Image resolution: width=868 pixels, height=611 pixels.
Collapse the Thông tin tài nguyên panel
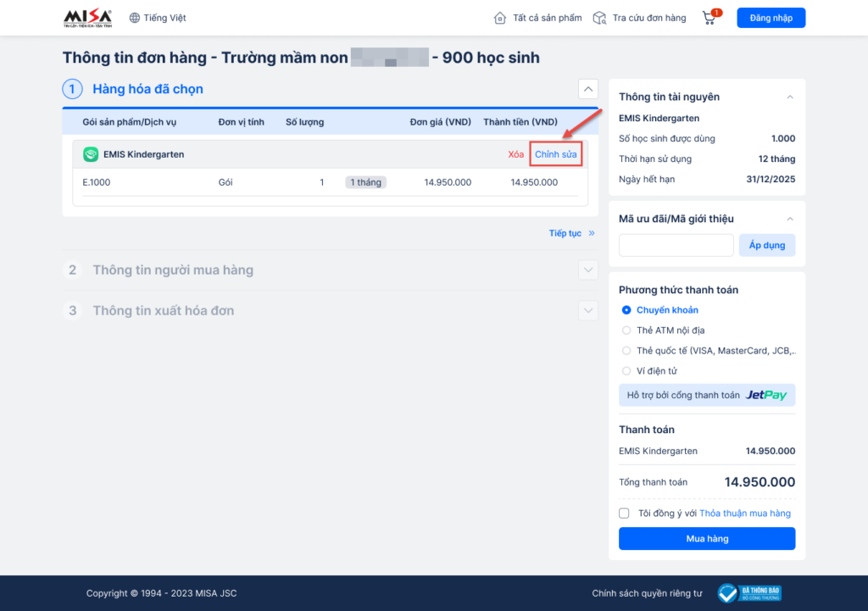[x=790, y=97]
